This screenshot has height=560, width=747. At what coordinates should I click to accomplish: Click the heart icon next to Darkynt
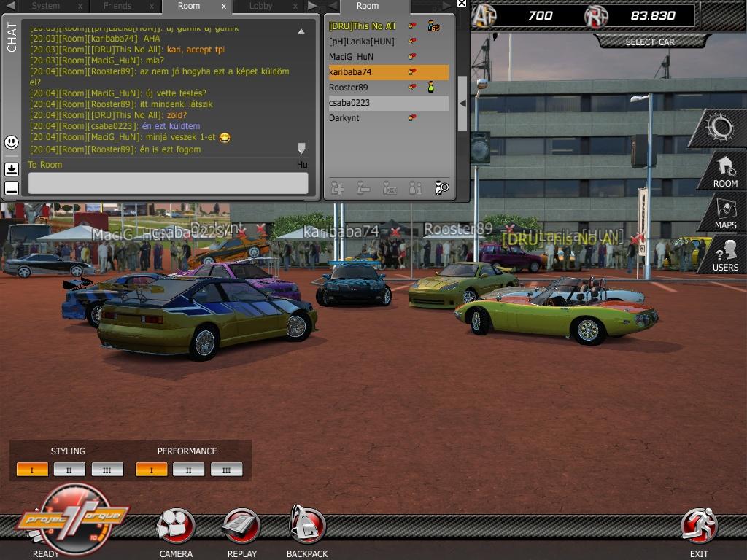coord(412,117)
